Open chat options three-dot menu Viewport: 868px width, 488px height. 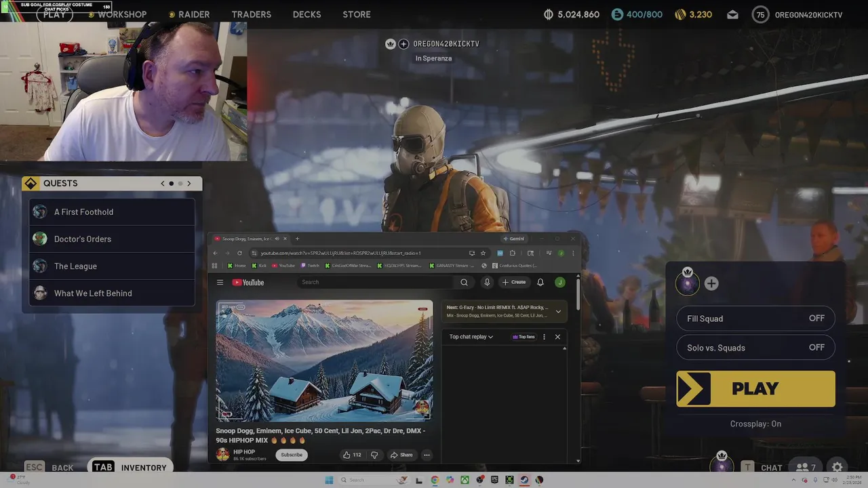click(544, 337)
